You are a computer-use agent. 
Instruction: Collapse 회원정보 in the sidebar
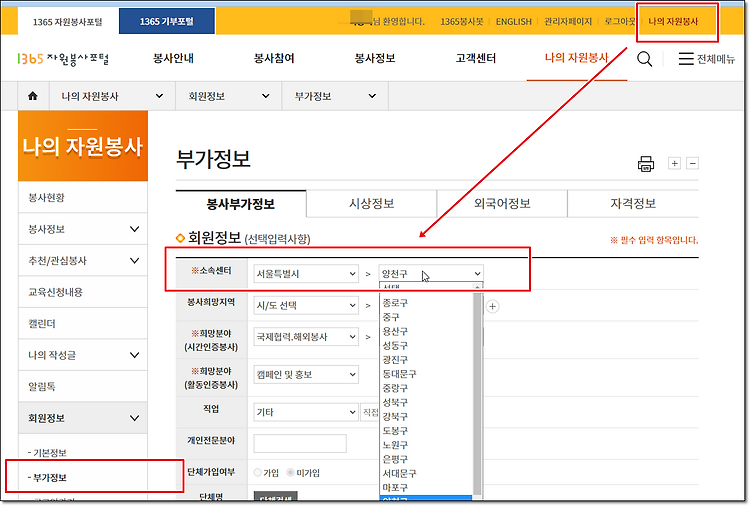(x=83, y=418)
